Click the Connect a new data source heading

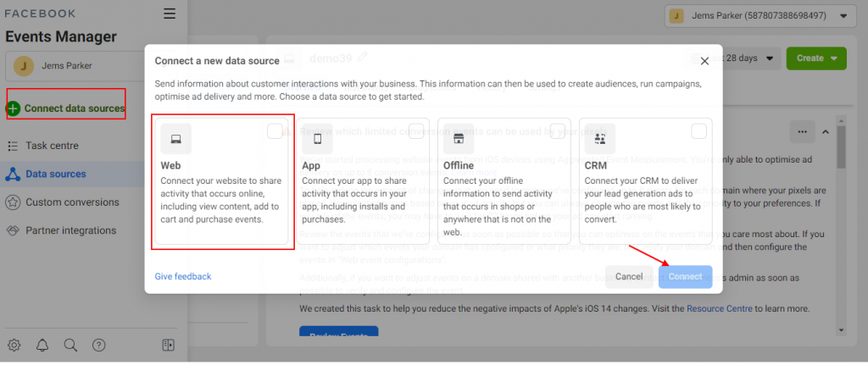coord(217,61)
